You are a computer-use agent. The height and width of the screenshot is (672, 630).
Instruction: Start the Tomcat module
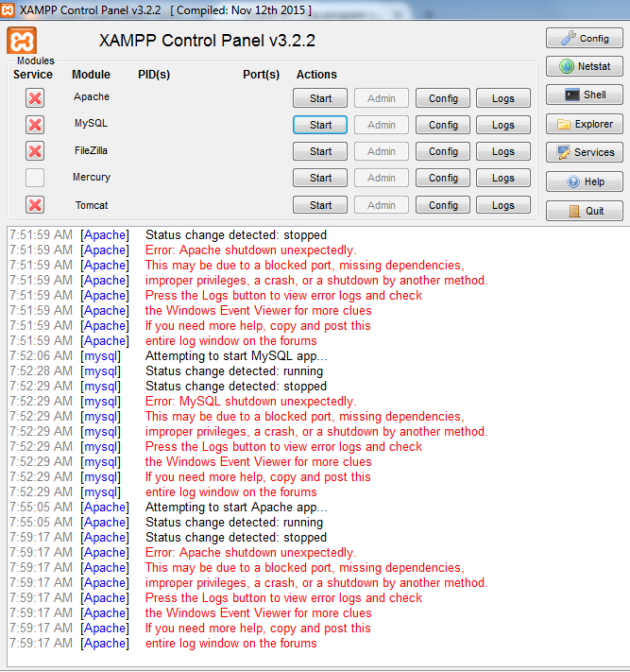(320, 205)
